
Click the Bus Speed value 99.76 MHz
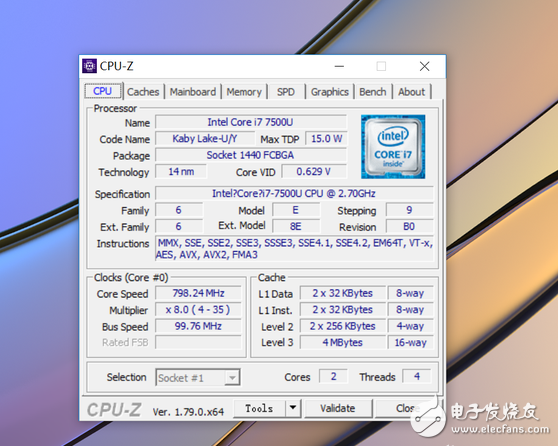198,326
